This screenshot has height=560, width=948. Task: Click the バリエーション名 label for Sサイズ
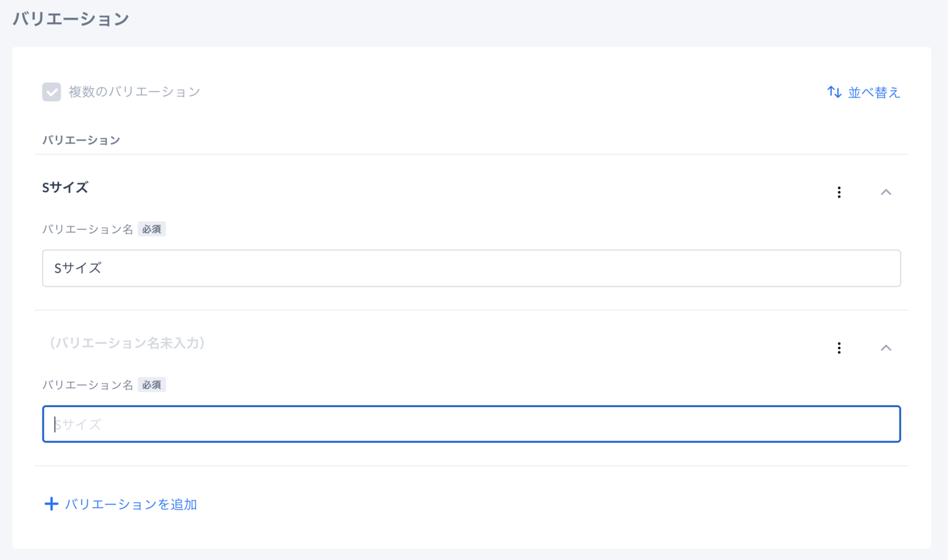click(x=88, y=229)
